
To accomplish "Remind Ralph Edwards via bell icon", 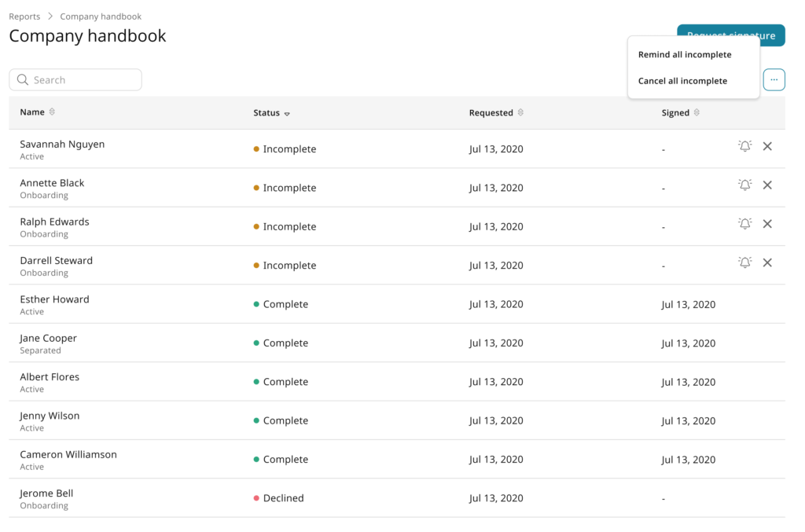I will 744,224.
